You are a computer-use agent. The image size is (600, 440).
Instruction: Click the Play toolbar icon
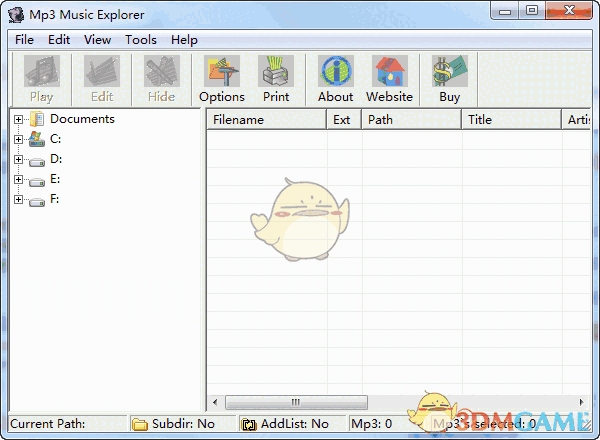point(42,71)
